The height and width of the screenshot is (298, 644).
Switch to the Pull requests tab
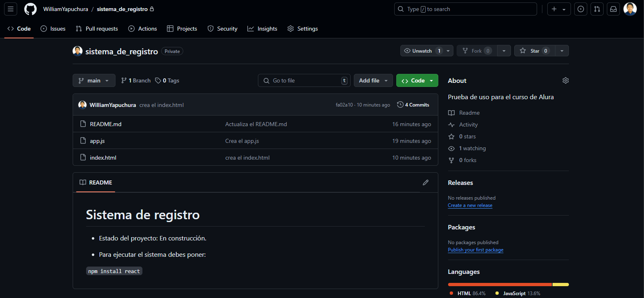[97, 29]
